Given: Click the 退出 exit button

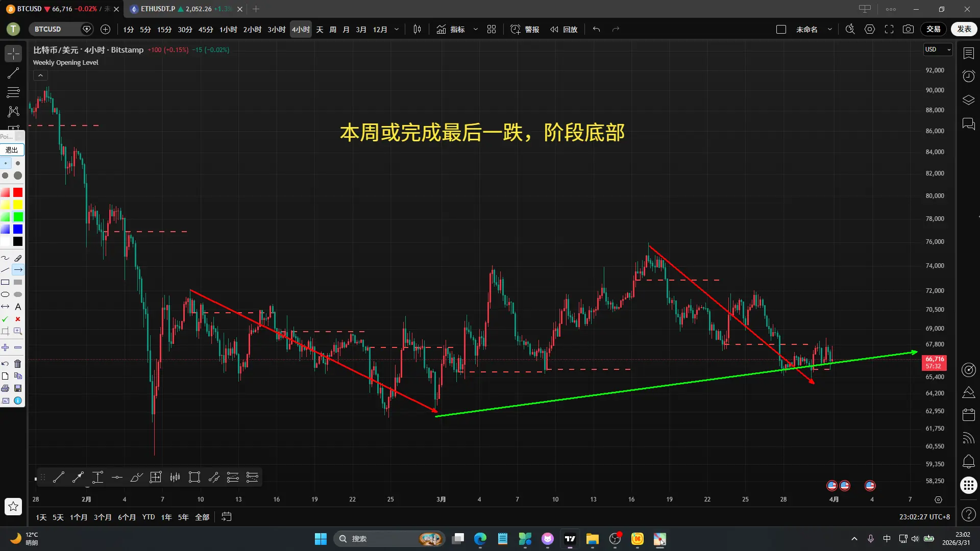Looking at the screenshot, I should [x=12, y=149].
